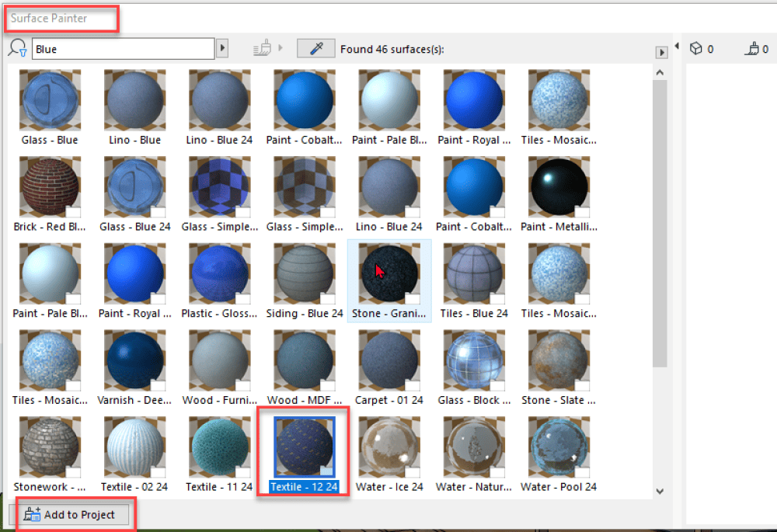Click in the Blue search text field
Image resolution: width=777 pixels, height=532 pixels.
pyautogui.click(x=123, y=49)
